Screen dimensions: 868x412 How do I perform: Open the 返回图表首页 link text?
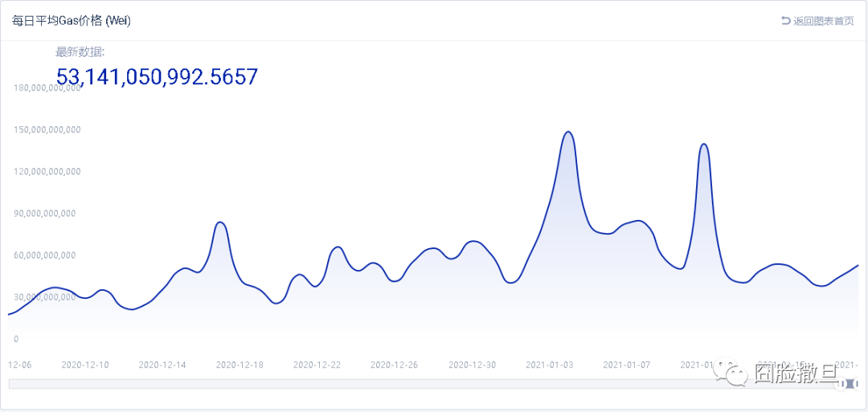click(x=823, y=21)
